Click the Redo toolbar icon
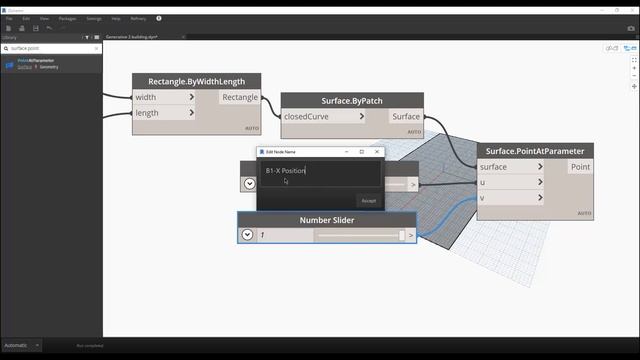Image resolution: width=640 pixels, height=360 pixels. [62, 28]
